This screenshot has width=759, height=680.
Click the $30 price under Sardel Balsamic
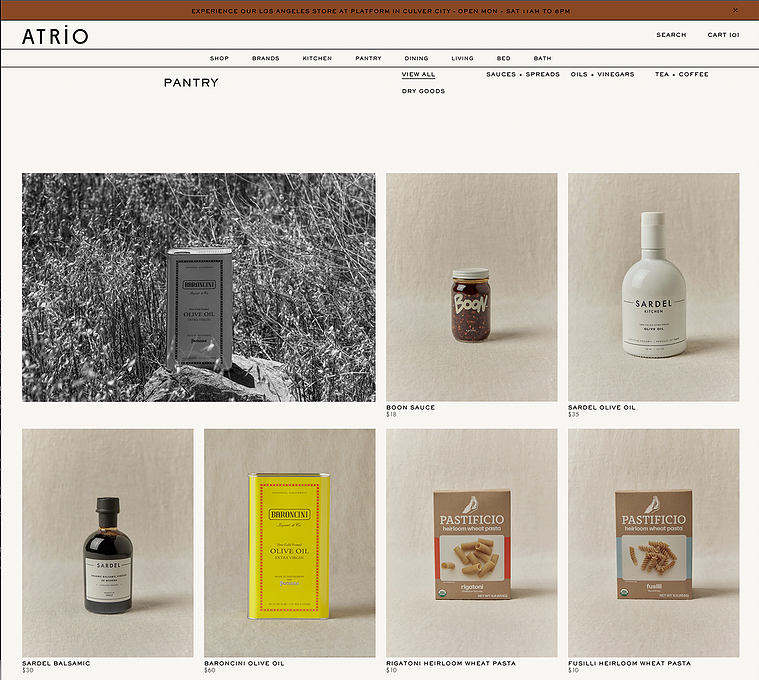(28, 670)
